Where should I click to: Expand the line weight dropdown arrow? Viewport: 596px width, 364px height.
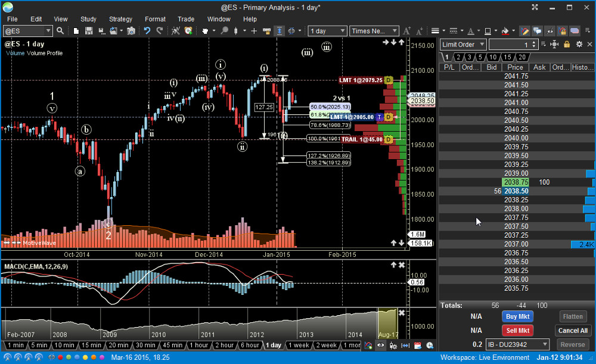coord(444,31)
